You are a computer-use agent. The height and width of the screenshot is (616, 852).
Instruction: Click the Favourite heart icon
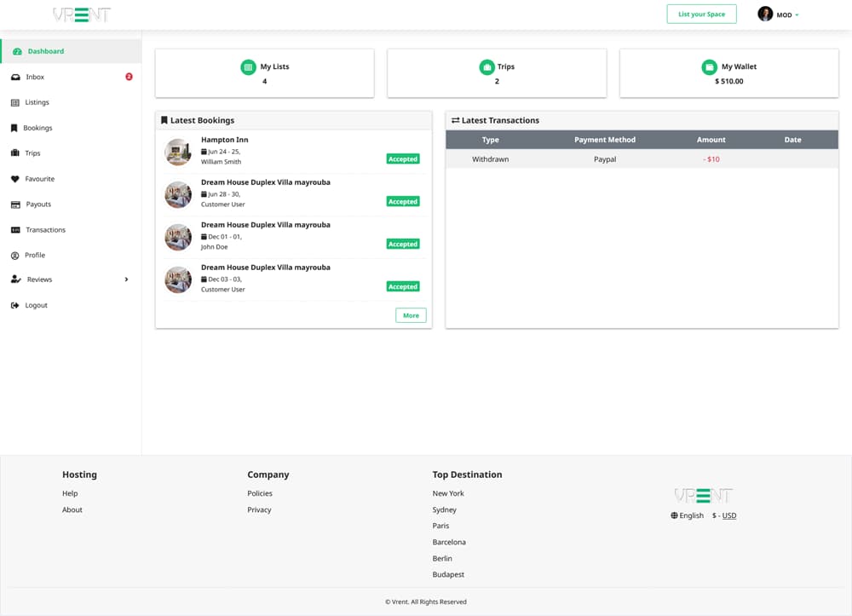(x=15, y=179)
